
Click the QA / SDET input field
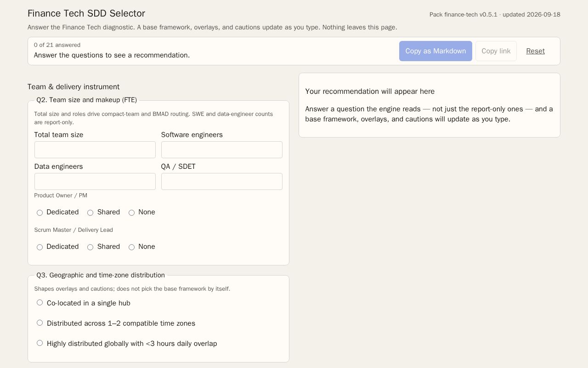pyautogui.click(x=222, y=181)
